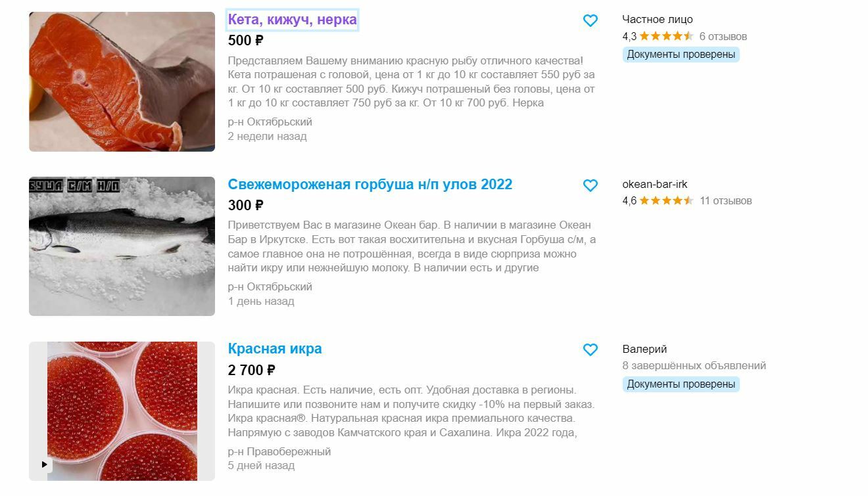Favorite the Свежемороженая горбушка listing via heart icon
868x496 pixels.
coord(591,185)
